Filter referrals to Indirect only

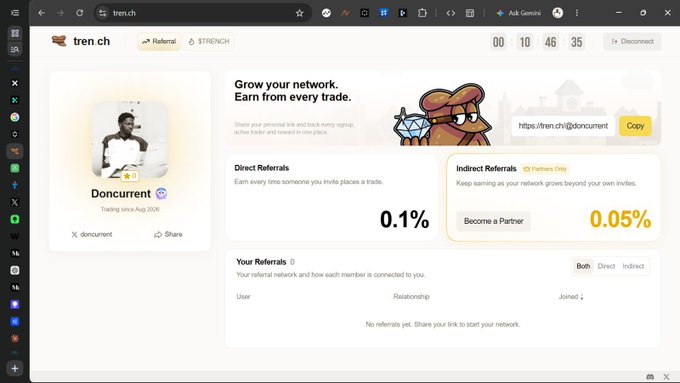[633, 266]
